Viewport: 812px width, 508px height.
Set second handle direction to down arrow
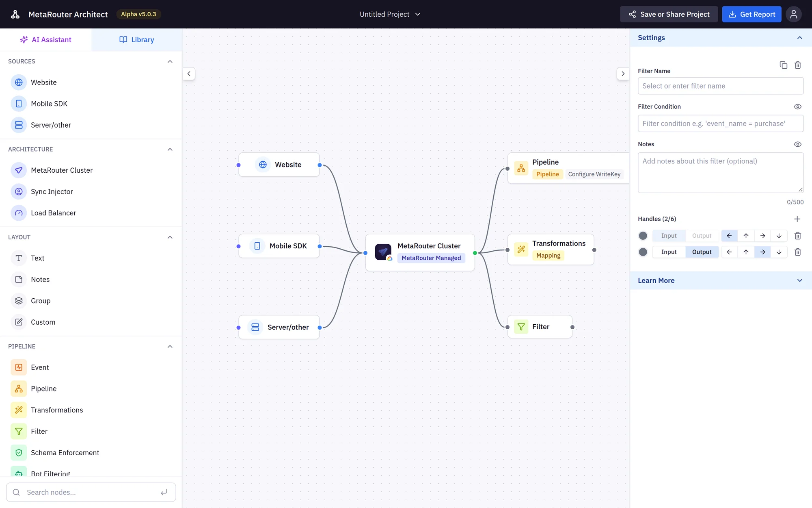pos(779,252)
